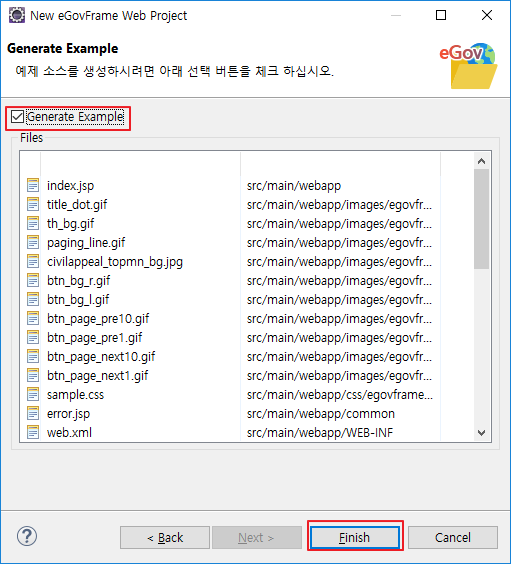
Task: Select the btn_bg_l.gif file name
Action: click(x=78, y=300)
